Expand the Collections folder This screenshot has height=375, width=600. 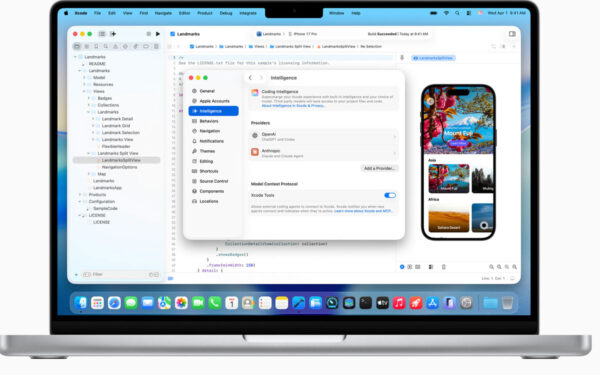coord(89,105)
